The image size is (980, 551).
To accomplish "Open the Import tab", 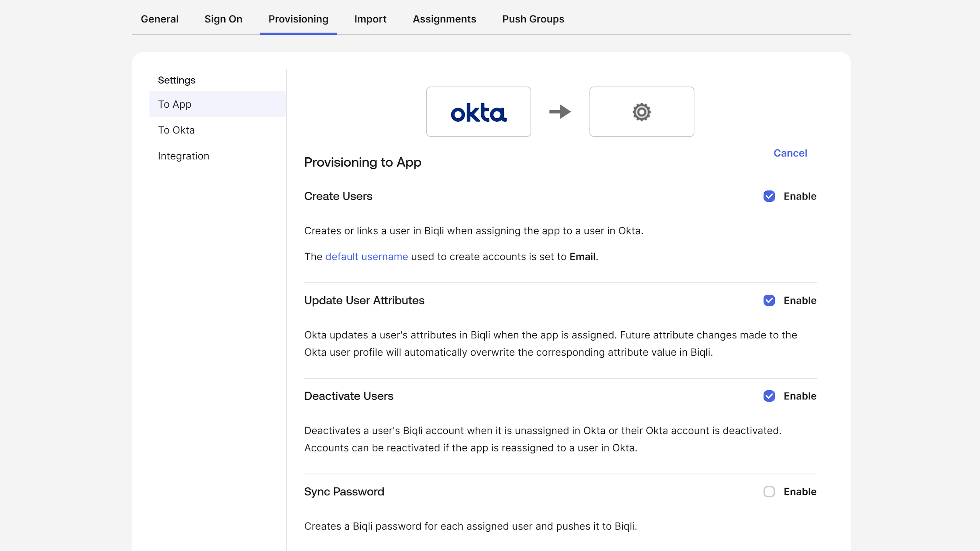I will (370, 19).
